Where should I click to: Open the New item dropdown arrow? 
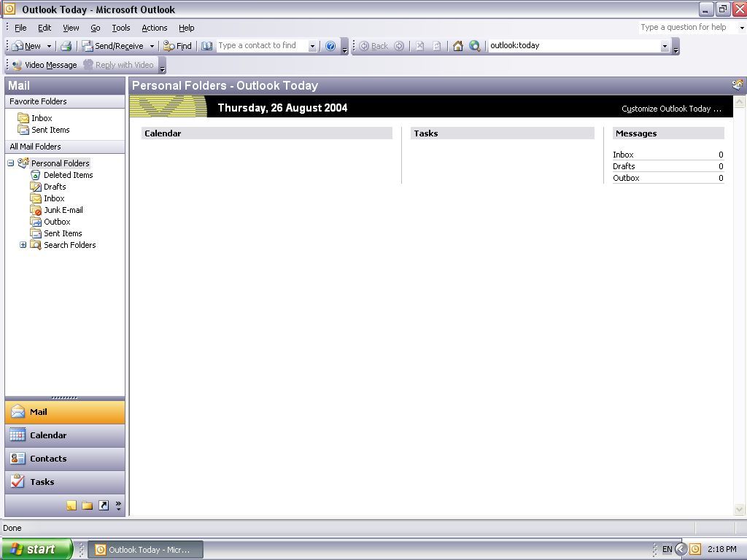pos(49,46)
